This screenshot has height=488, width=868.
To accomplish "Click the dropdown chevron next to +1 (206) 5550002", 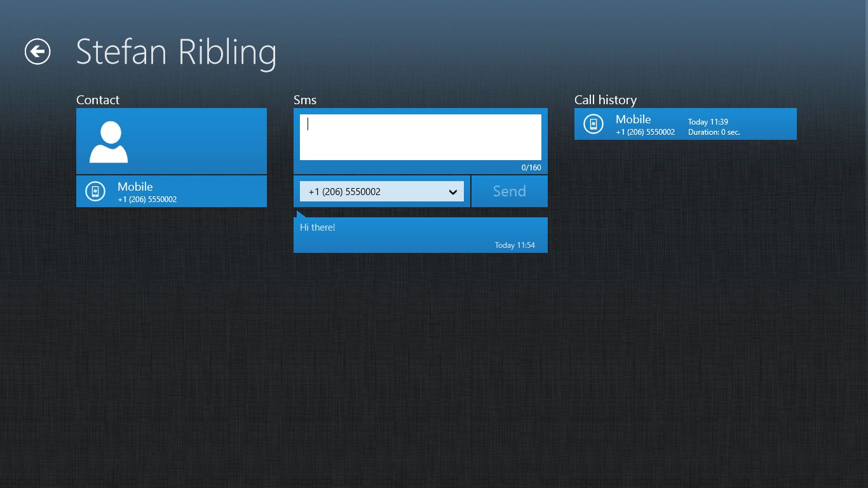I will pyautogui.click(x=452, y=191).
